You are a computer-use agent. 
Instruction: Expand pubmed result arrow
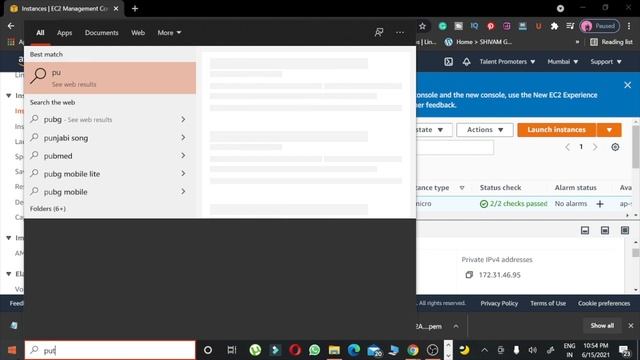click(183, 156)
